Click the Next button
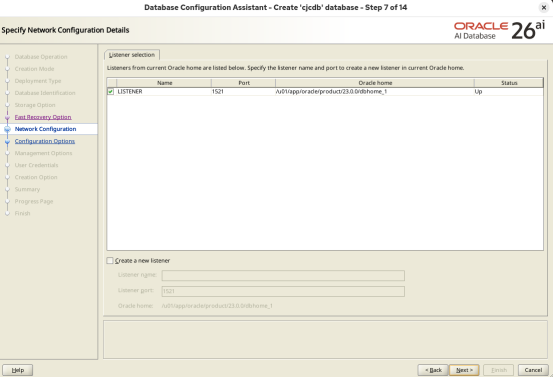 (x=464, y=370)
